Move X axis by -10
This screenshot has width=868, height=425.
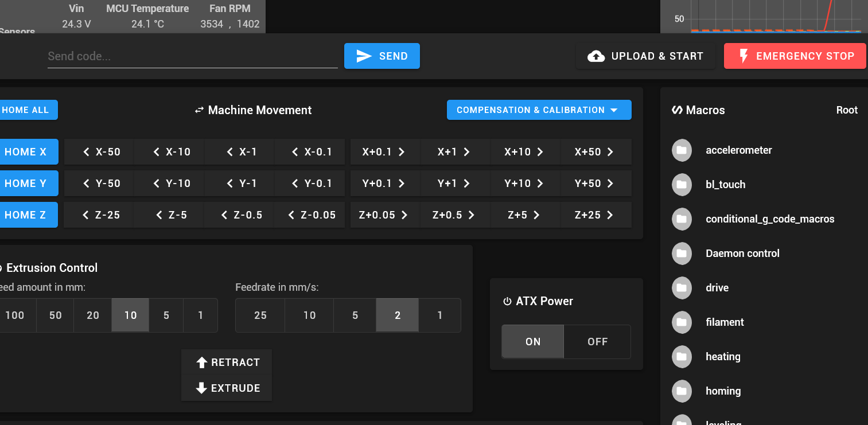coord(170,152)
